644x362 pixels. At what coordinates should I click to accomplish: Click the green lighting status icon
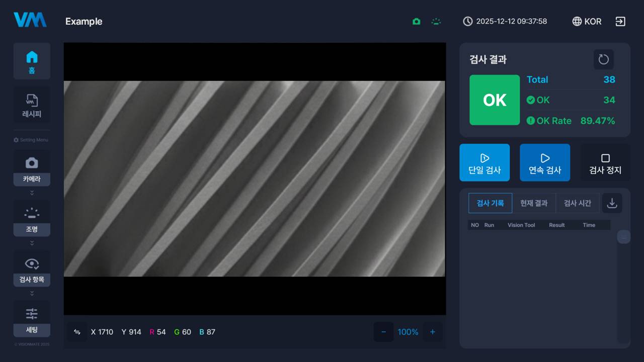[x=436, y=22]
